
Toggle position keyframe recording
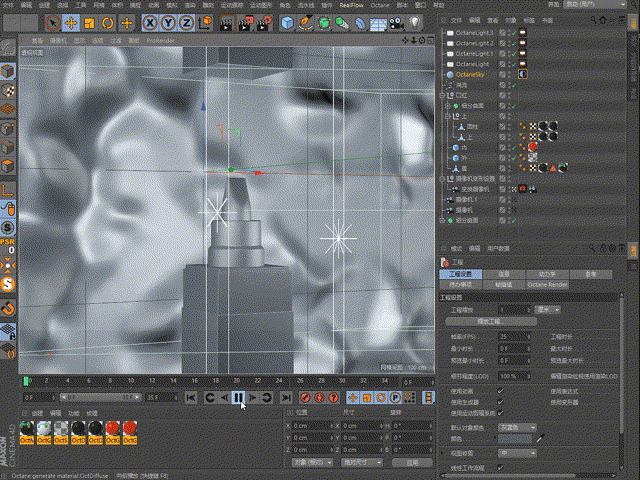tap(353, 397)
